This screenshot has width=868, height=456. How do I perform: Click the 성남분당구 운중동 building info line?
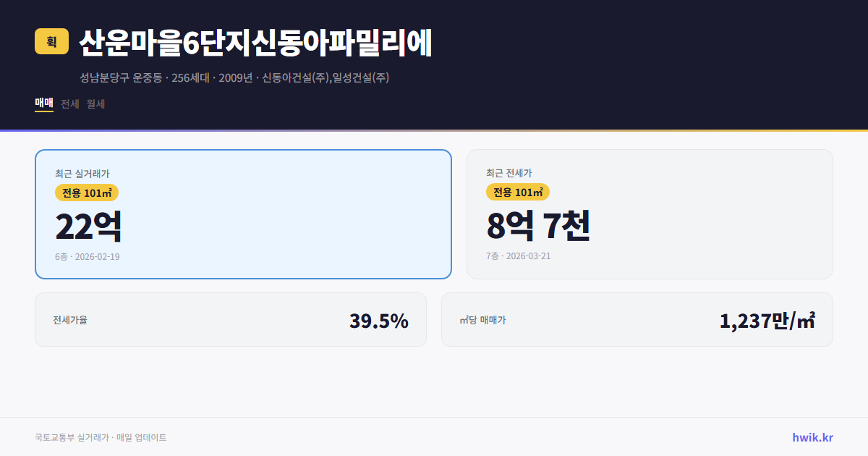[x=235, y=78]
